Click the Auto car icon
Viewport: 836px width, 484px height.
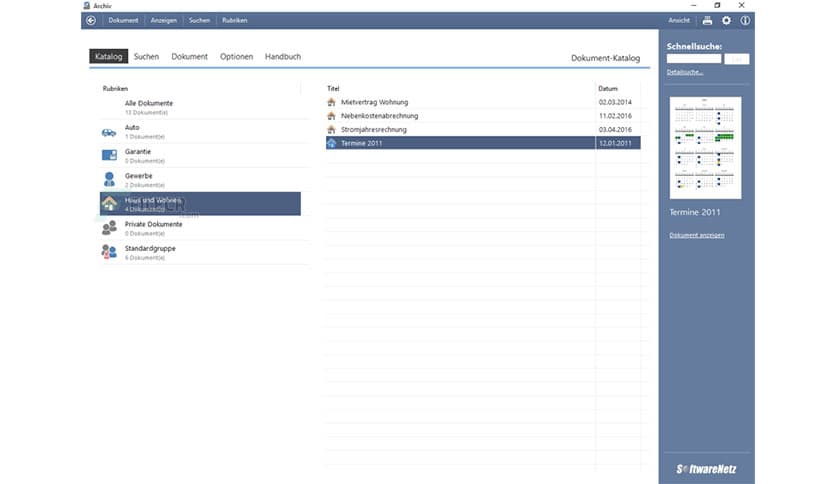pyautogui.click(x=109, y=132)
